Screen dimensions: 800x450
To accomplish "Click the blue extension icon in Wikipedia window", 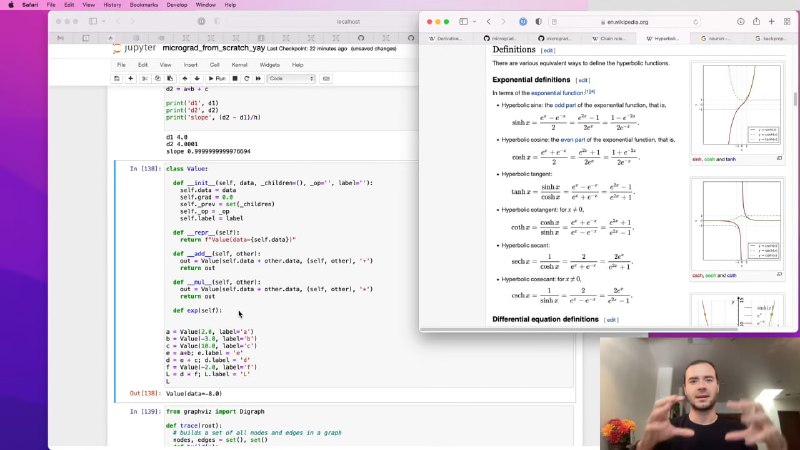I will tap(523, 21).
